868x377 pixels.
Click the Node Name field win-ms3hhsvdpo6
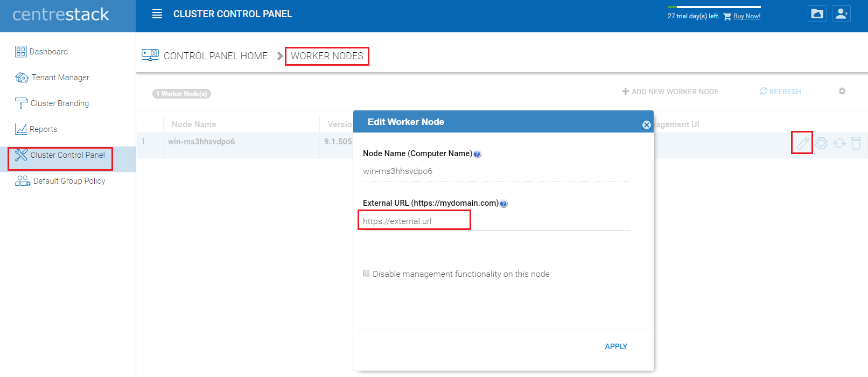496,171
